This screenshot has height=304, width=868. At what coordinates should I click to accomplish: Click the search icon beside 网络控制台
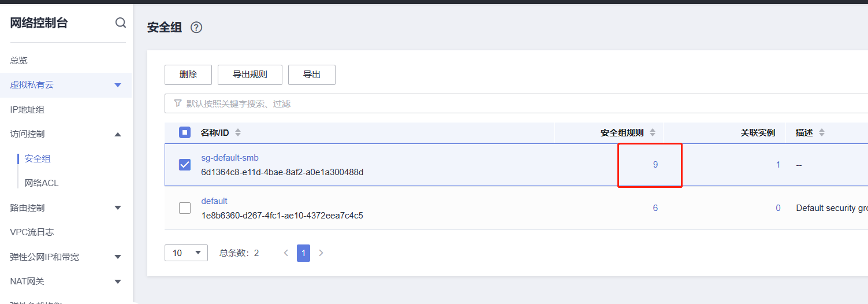coord(120,23)
